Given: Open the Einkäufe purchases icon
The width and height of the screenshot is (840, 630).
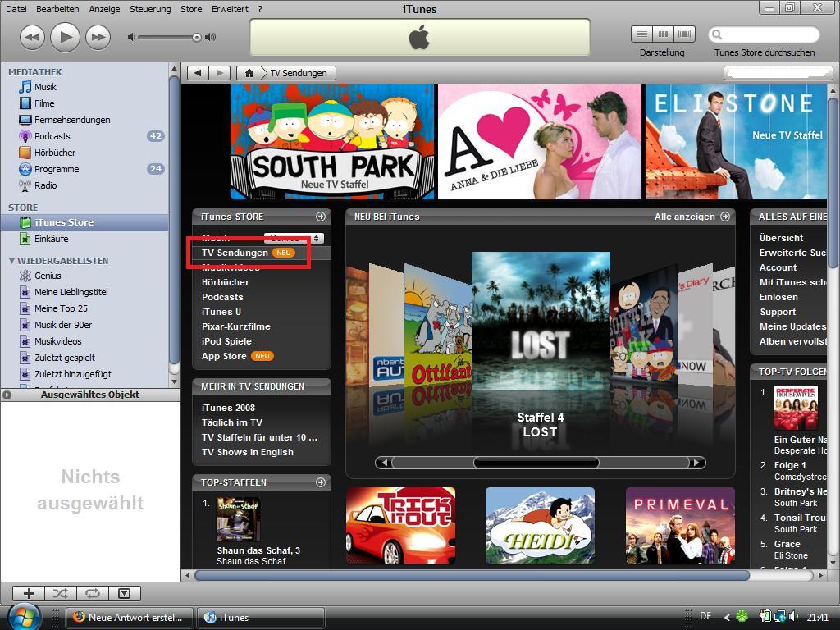Looking at the screenshot, I should 25,239.
